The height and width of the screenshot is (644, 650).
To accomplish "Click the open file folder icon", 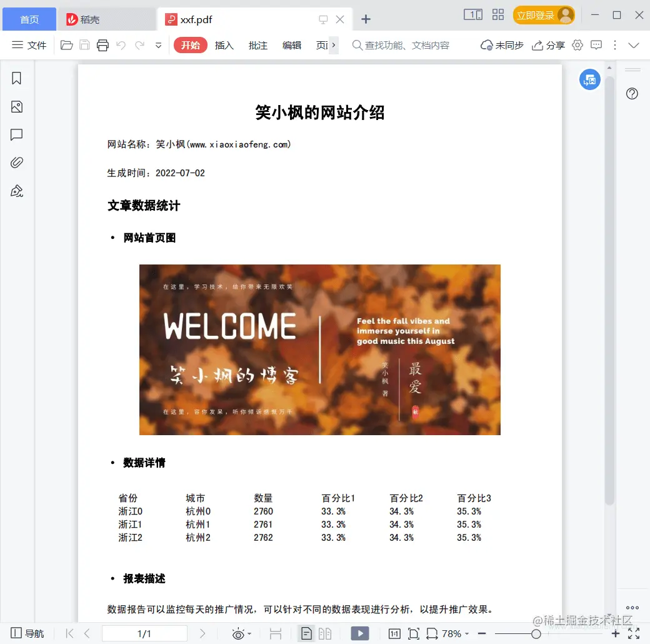I will [x=66, y=45].
